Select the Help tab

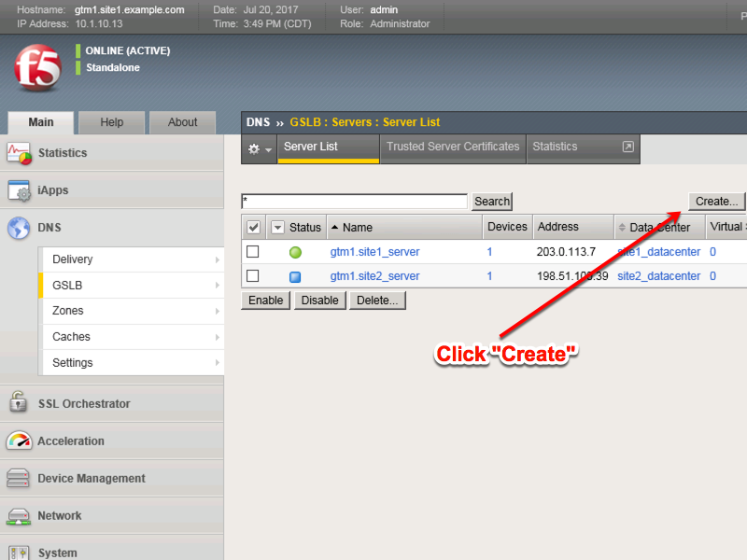(x=111, y=122)
